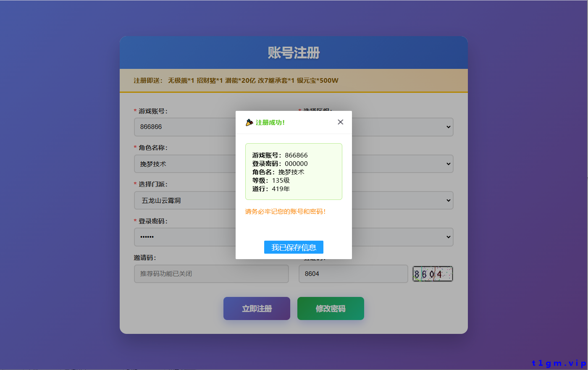This screenshot has height=370, width=588.
Task: Click the 我已保存信息 confirmation button
Action: click(294, 247)
